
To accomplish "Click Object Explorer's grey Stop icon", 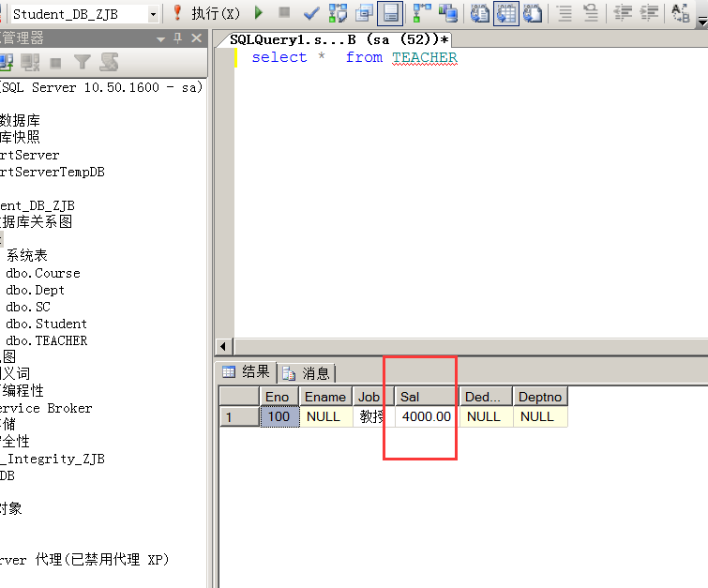I will (55, 63).
